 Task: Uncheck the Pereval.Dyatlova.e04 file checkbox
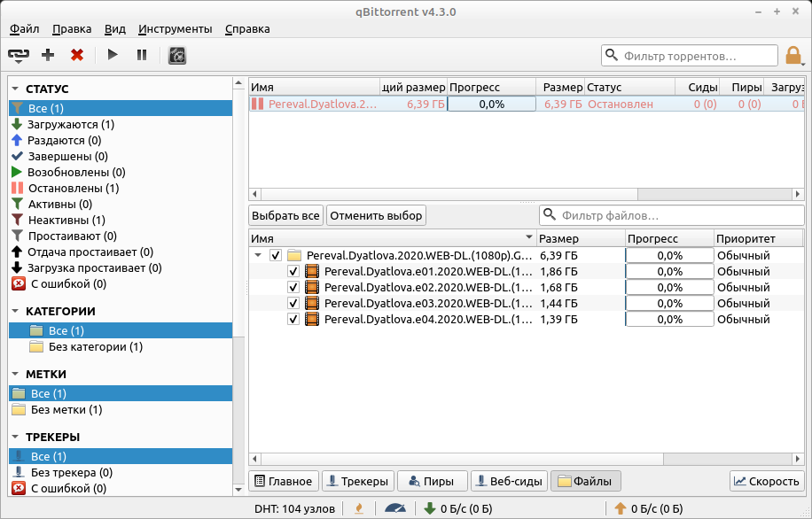click(293, 319)
